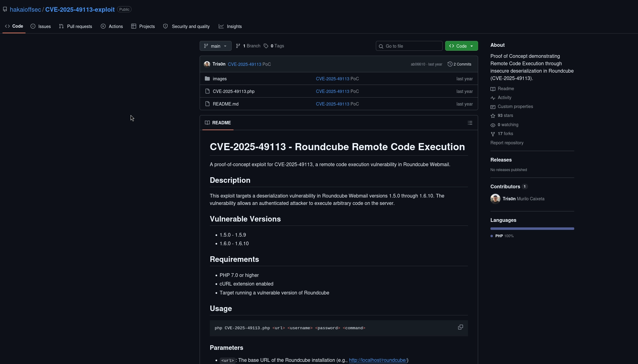Switch to the Issues tab
The image size is (638, 364).
click(41, 26)
